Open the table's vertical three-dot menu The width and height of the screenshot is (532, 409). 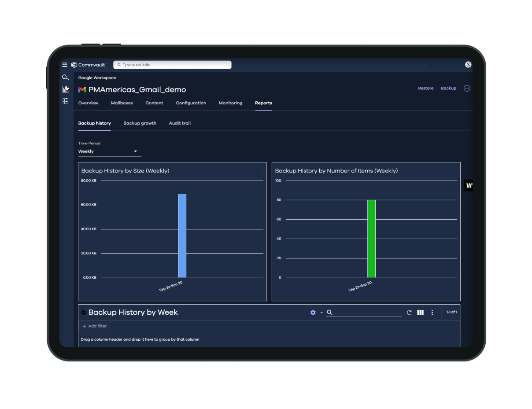point(432,313)
